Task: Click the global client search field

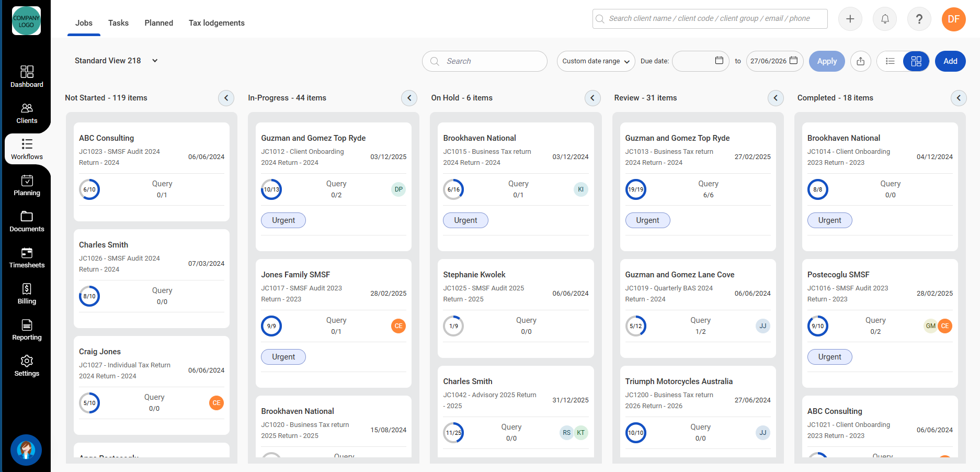Action: tap(710, 19)
